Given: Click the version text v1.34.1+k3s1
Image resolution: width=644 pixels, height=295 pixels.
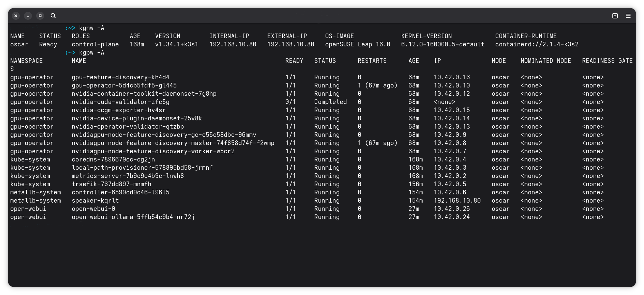Looking at the screenshot, I should coord(176,44).
